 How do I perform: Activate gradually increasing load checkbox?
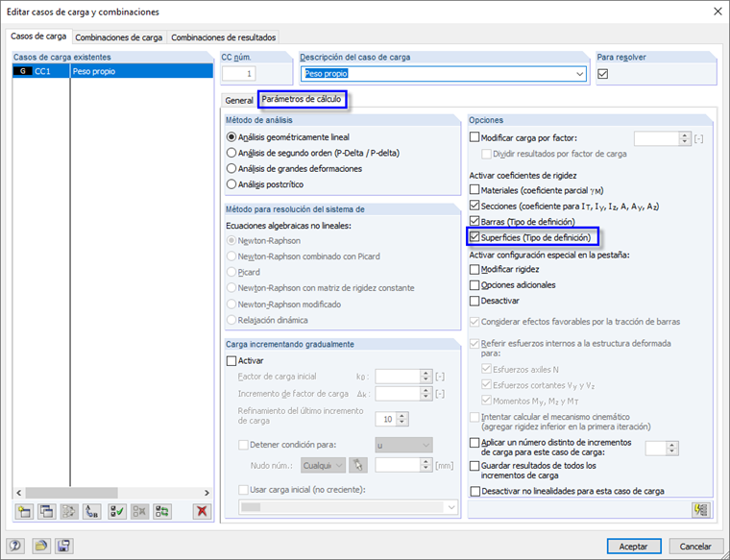[231, 361]
